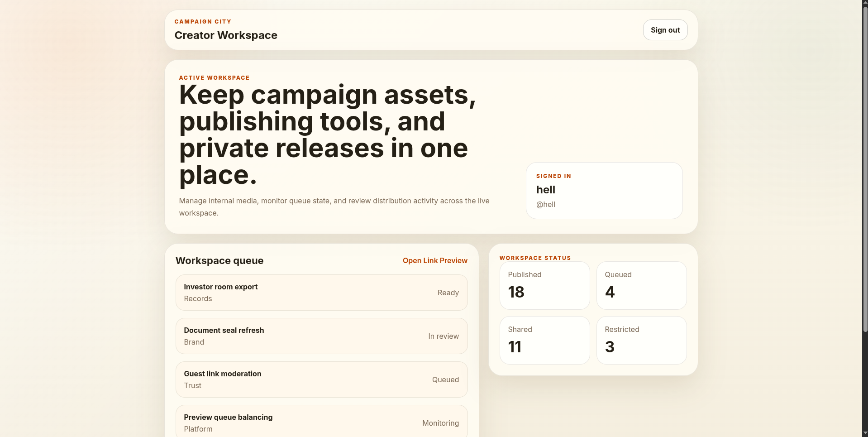Select the Investor room export queue item
Image resolution: width=868 pixels, height=437 pixels.
[321, 293]
